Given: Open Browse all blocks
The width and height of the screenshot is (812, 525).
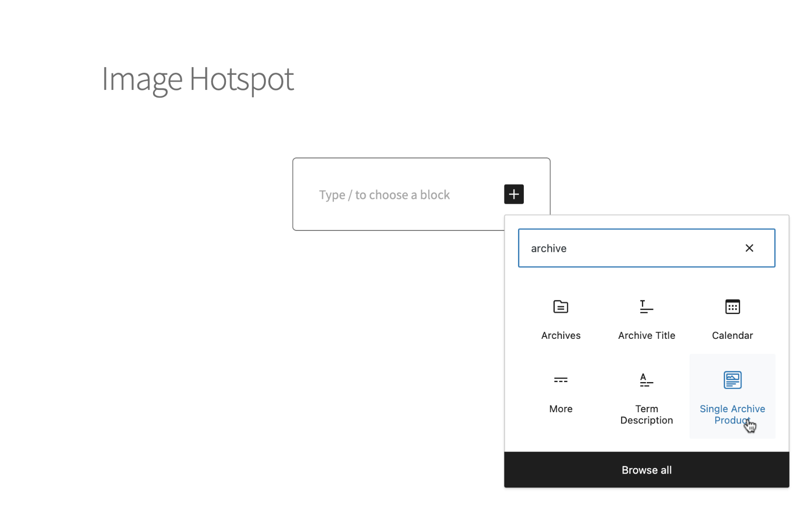Looking at the screenshot, I should (x=646, y=470).
